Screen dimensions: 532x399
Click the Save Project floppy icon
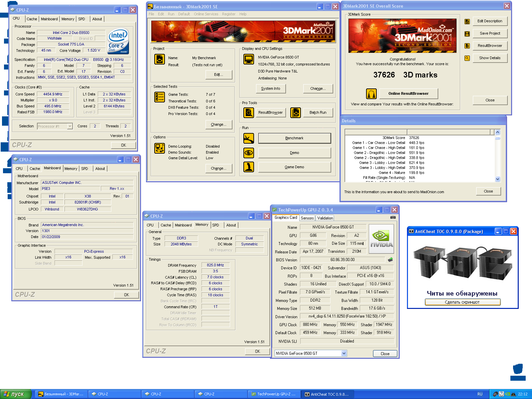pyautogui.click(x=467, y=34)
